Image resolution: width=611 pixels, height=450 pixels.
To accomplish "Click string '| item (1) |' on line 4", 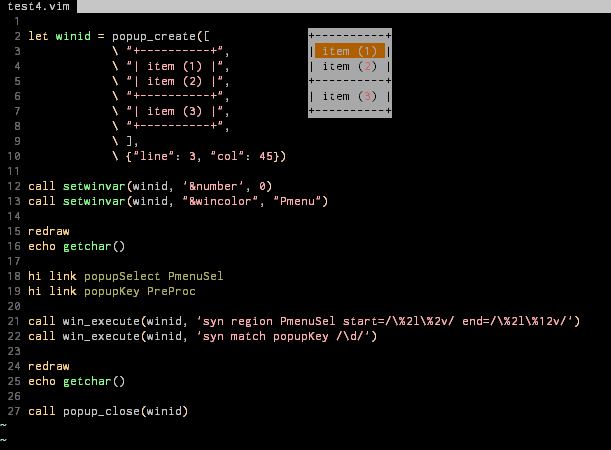I will click(178, 66).
